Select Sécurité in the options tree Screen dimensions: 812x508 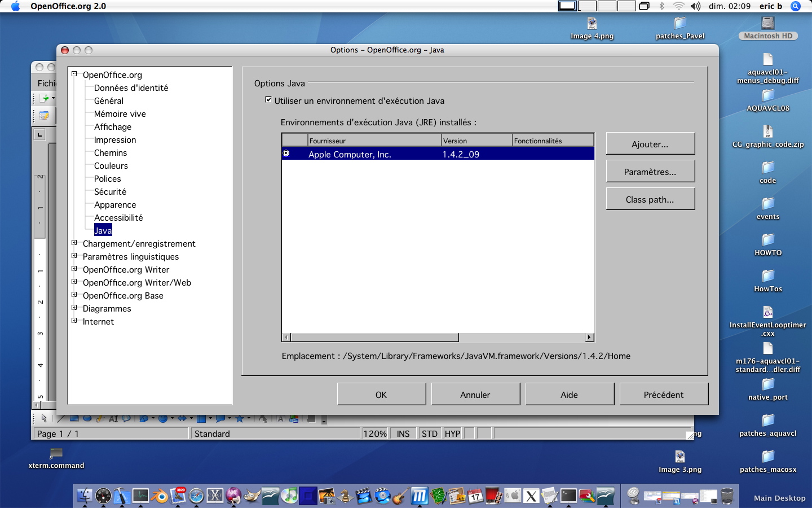point(110,191)
